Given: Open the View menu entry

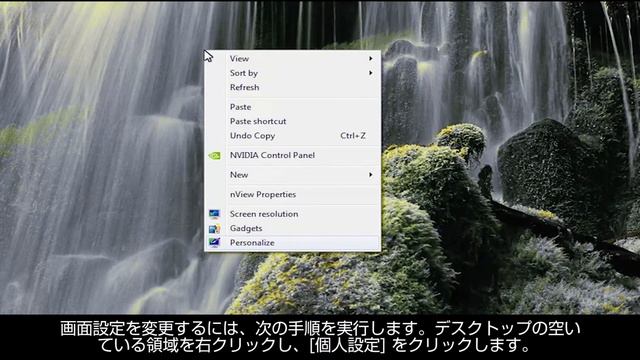Looking at the screenshot, I should (292, 59).
